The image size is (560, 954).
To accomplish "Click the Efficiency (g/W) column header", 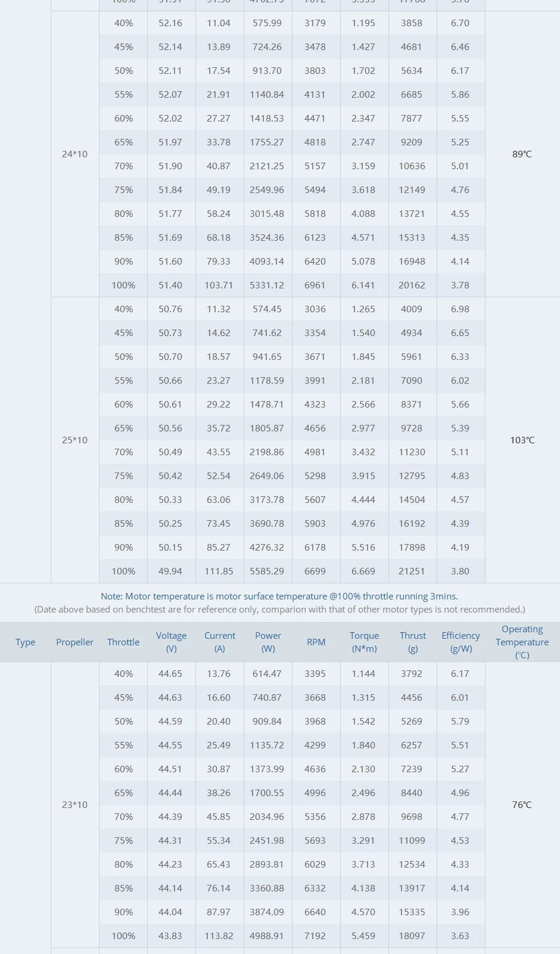I will 461,642.
